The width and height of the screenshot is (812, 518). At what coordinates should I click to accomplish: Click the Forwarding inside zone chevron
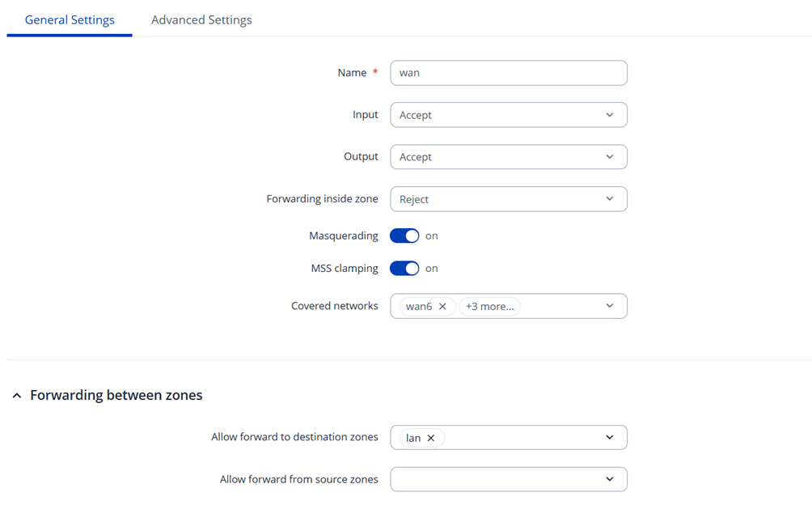[610, 199]
